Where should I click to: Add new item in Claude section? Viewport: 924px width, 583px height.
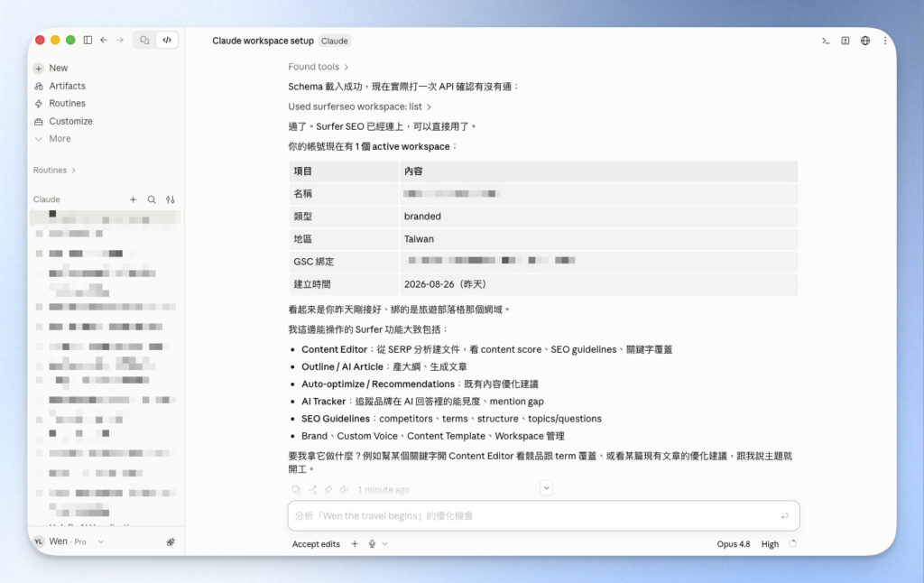134,199
